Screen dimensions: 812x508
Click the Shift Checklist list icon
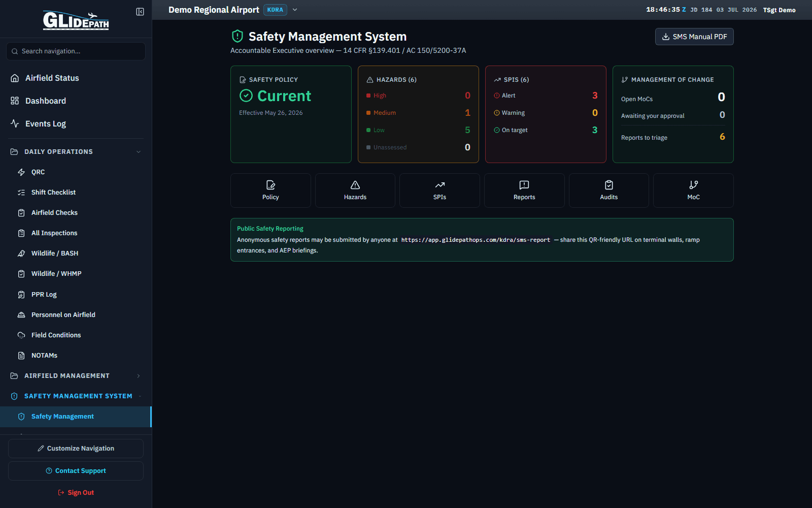21,193
